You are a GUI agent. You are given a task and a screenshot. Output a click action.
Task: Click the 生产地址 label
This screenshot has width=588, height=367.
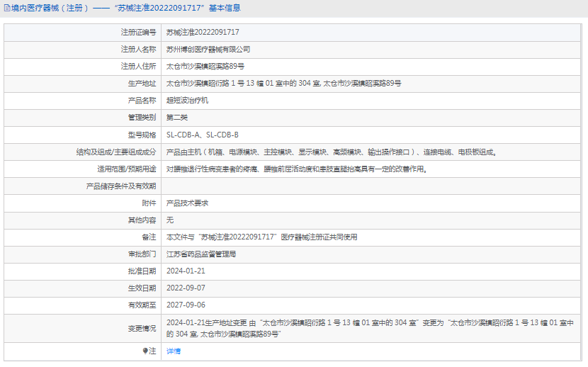click(x=142, y=84)
